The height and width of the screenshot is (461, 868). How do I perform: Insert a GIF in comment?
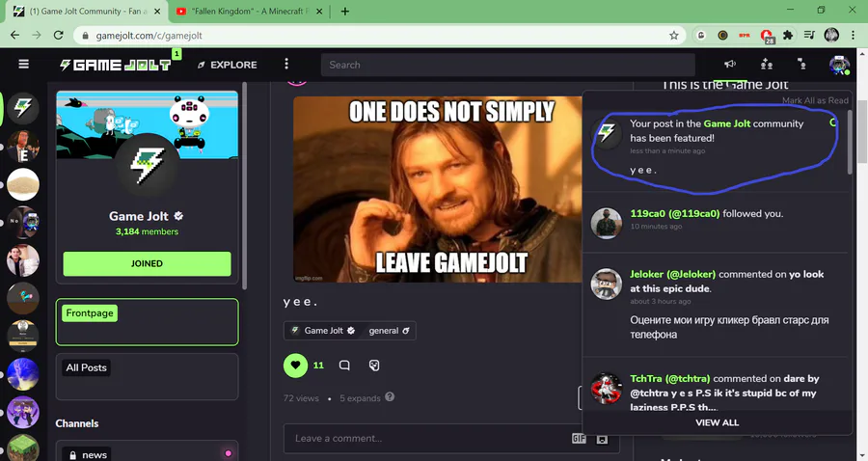(579, 438)
